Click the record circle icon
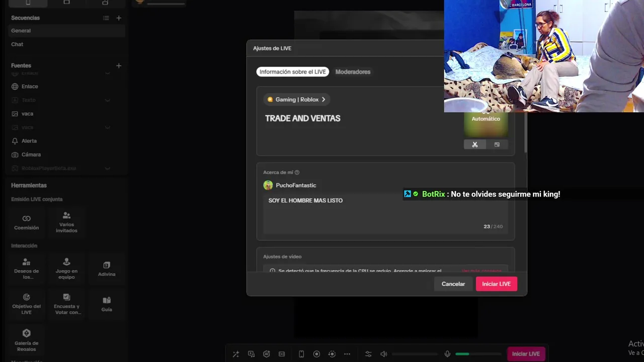The height and width of the screenshot is (362, 644). 316,354
